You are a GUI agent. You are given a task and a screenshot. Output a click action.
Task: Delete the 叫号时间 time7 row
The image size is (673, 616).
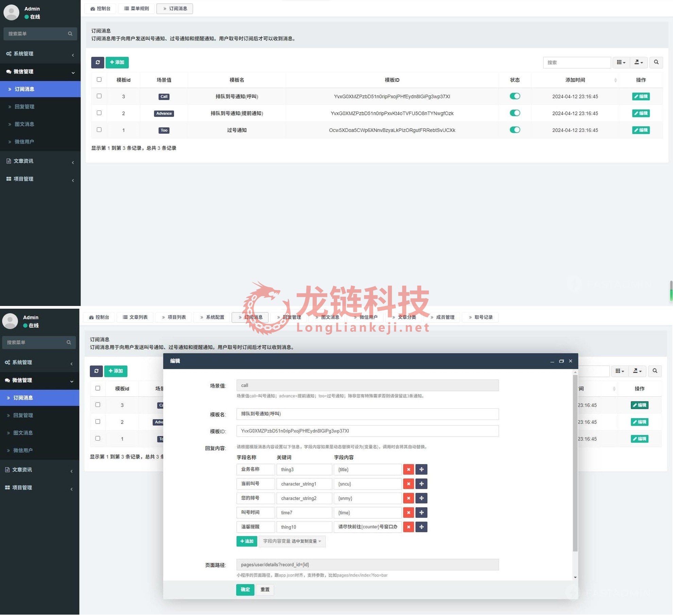click(x=408, y=512)
